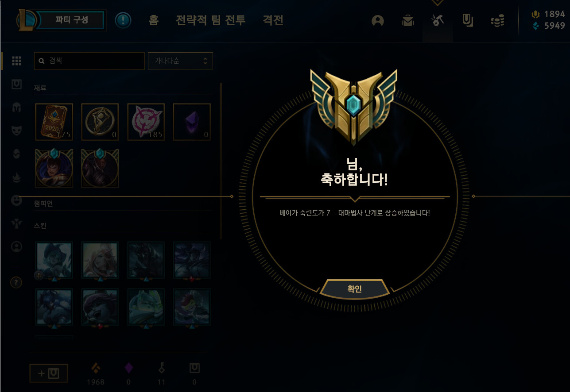Select the emote smiley filter icon
Screen dimensions: 570x392
[x=16, y=200]
